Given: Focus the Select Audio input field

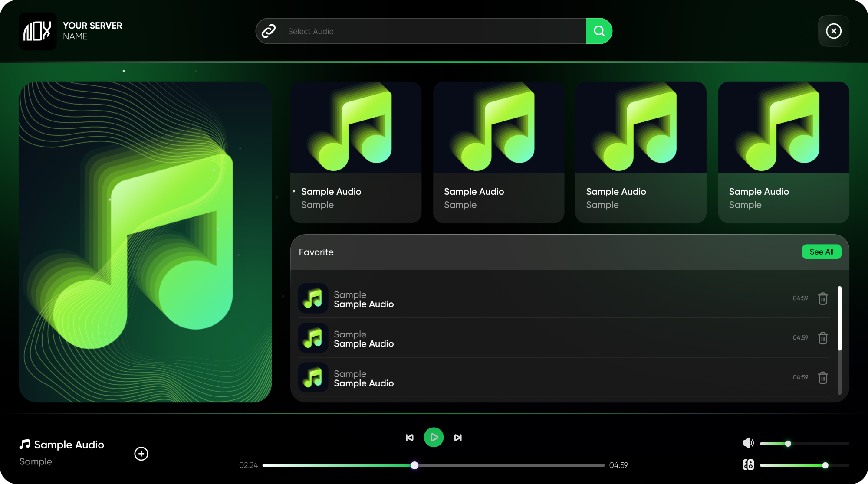Looking at the screenshot, I should tap(434, 31).
